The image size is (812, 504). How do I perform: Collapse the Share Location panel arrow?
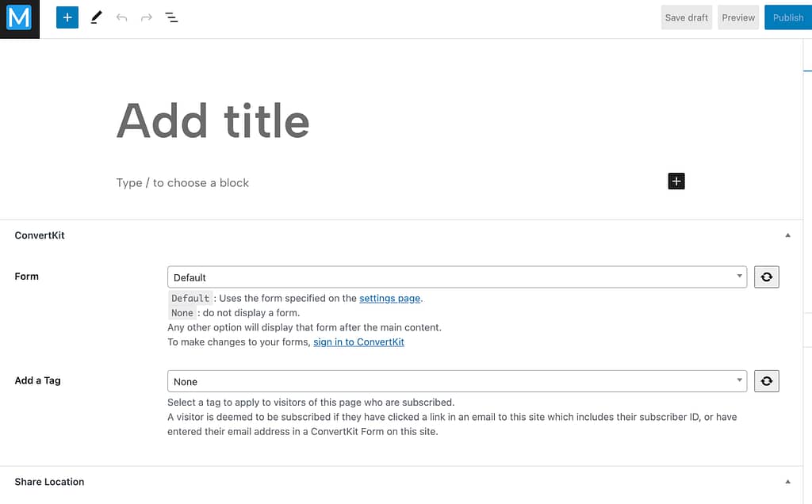pyautogui.click(x=787, y=482)
